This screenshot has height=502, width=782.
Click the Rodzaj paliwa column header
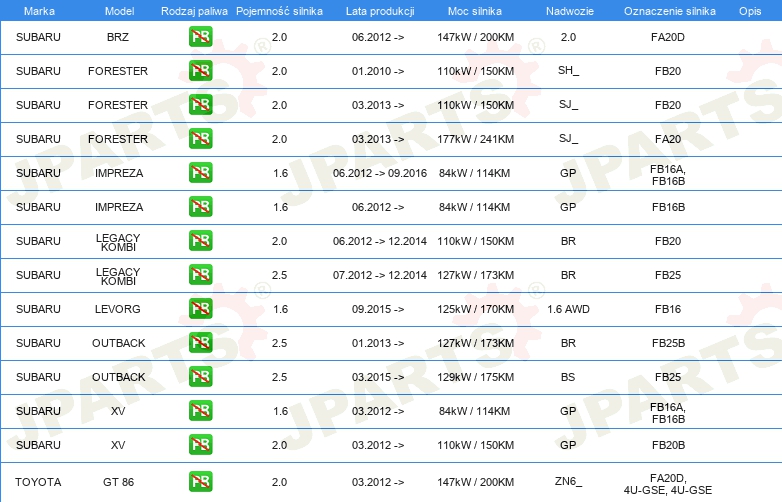tap(194, 11)
